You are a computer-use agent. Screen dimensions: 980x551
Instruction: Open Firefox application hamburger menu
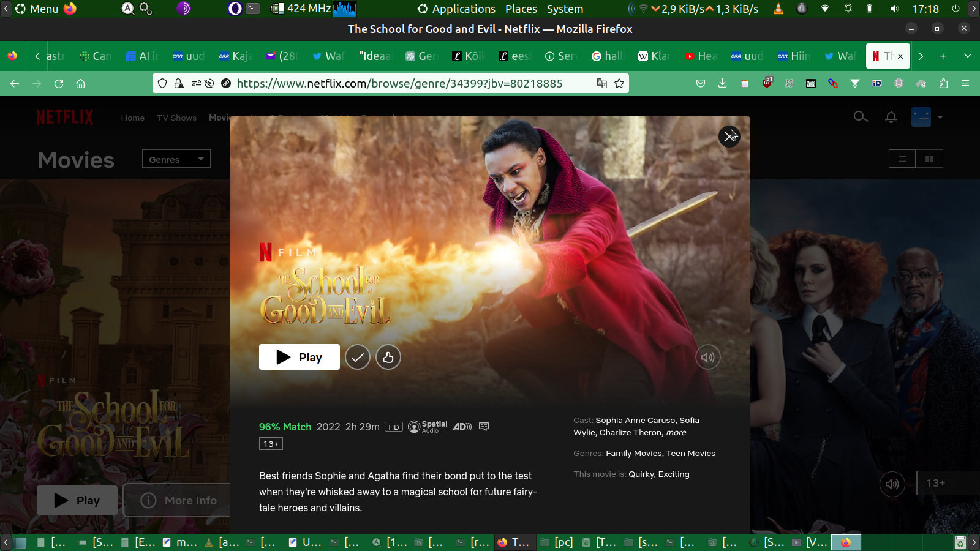point(965,83)
